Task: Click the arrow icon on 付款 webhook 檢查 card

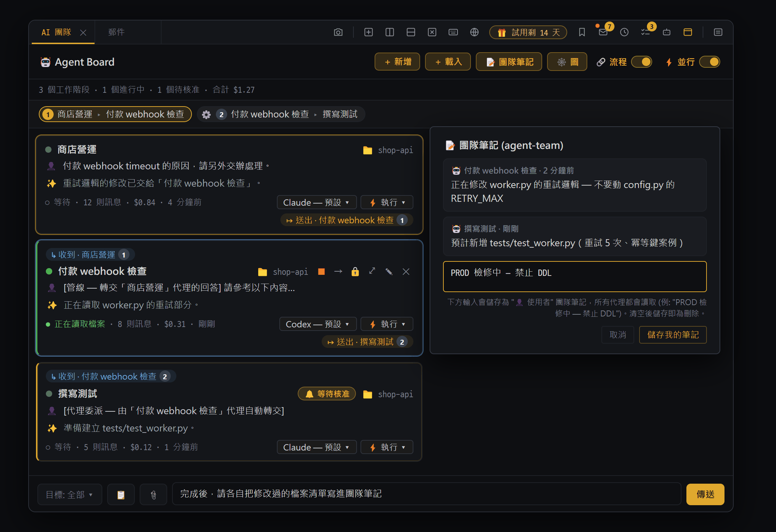Action: click(338, 271)
